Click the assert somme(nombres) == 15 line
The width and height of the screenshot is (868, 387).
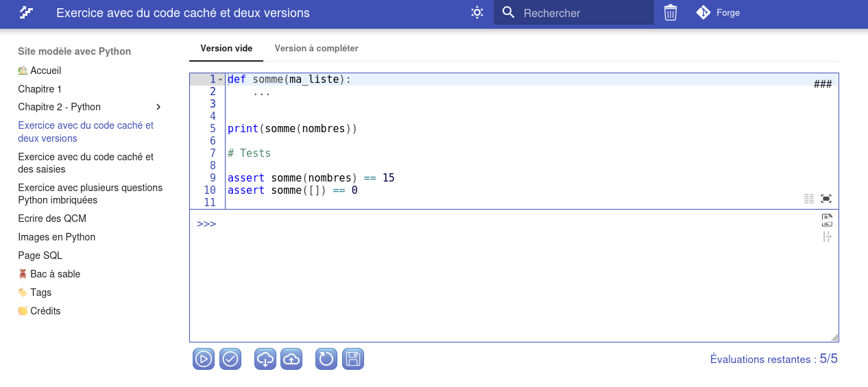311,178
